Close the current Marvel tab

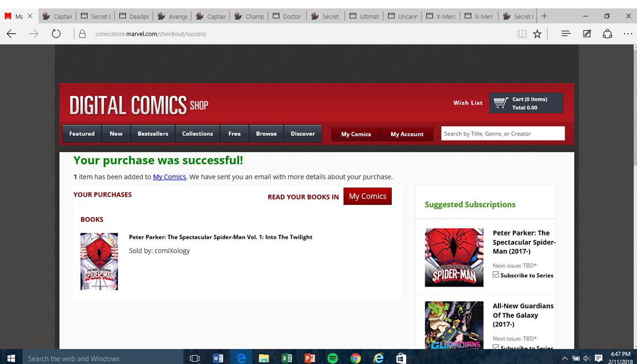[30, 16]
